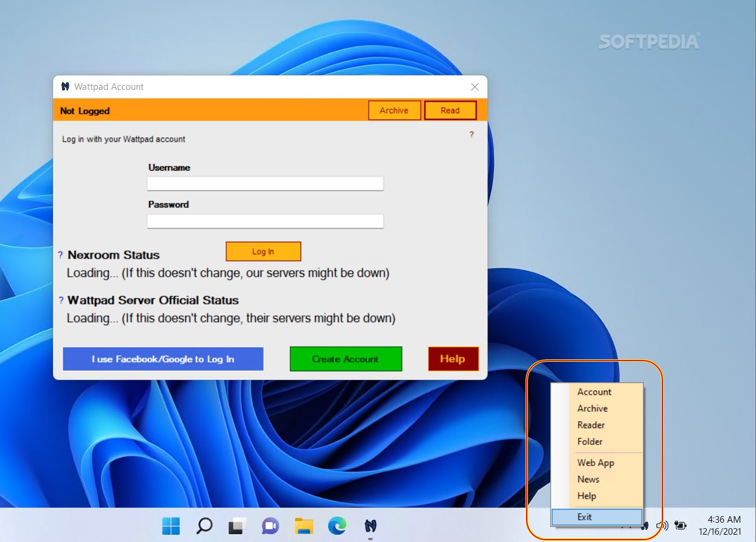Click I use Facebook/Google to Log In
756x542 pixels.
163,359
